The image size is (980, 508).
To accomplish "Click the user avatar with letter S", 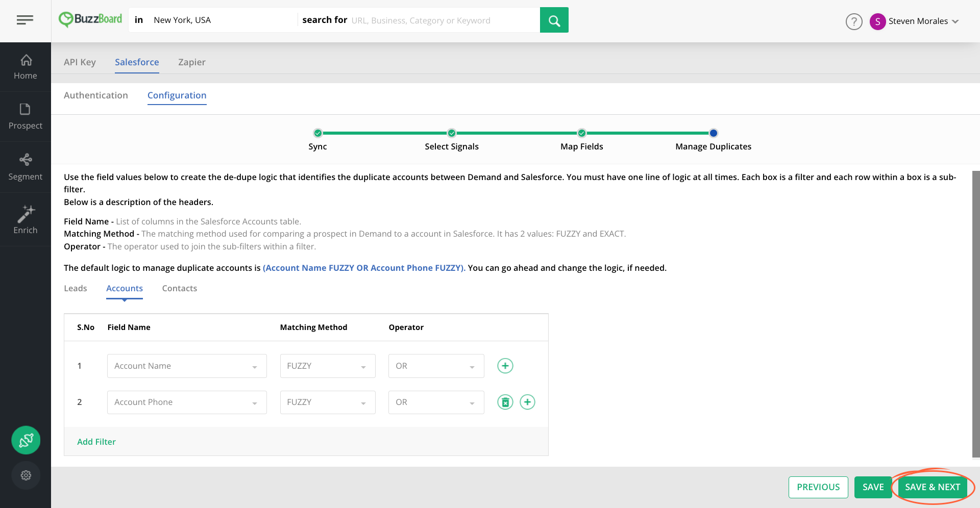I will (877, 21).
